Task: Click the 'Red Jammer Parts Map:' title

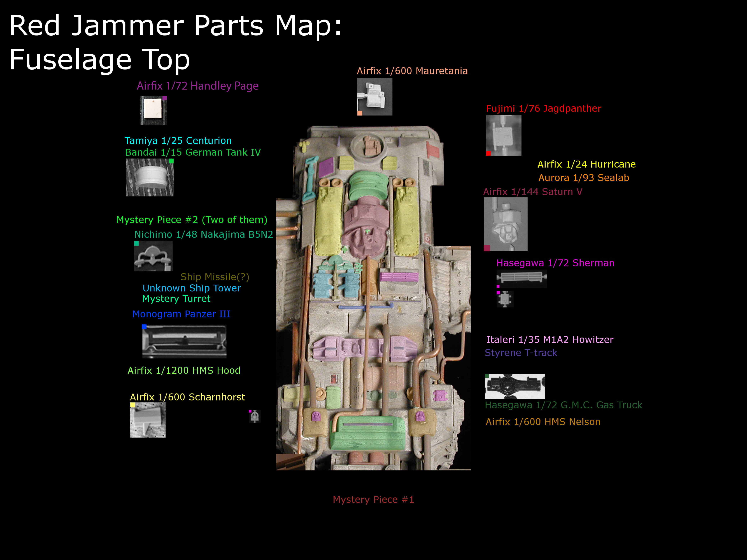Action: tap(176, 26)
